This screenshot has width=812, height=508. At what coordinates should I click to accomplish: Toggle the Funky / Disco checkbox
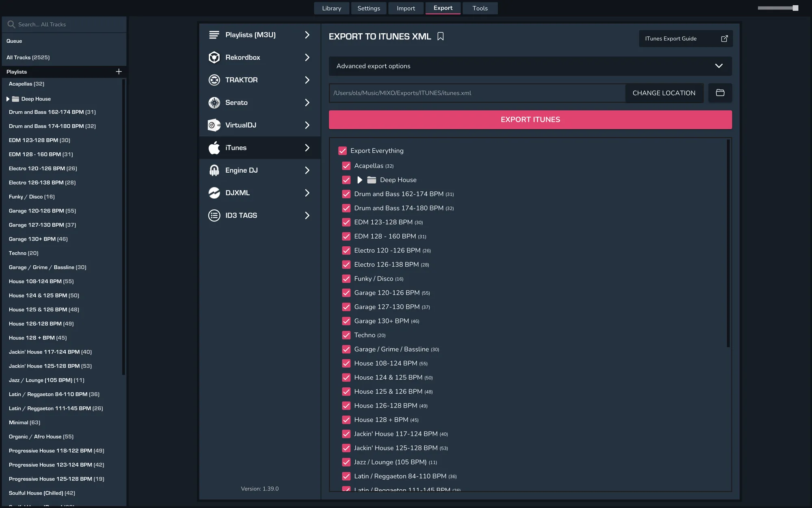tap(346, 279)
